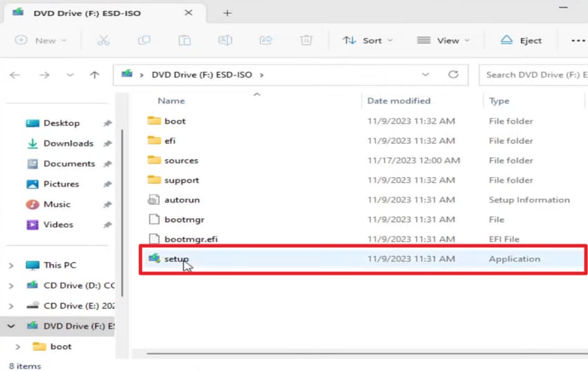
Task: Sort by the Type column header
Action: [499, 101]
